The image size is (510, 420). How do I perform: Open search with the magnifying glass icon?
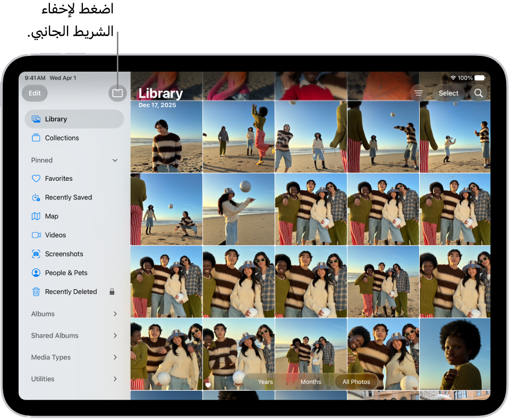pos(479,93)
